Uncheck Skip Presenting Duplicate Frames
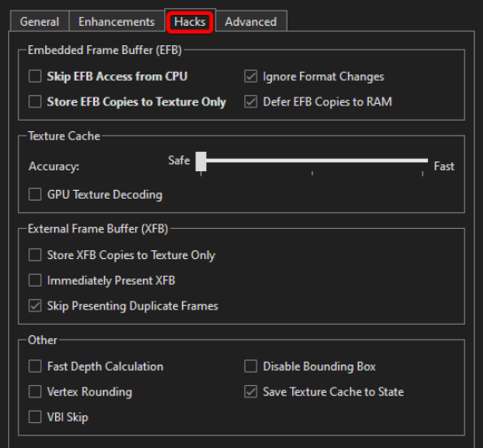 (x=35, y=306)
